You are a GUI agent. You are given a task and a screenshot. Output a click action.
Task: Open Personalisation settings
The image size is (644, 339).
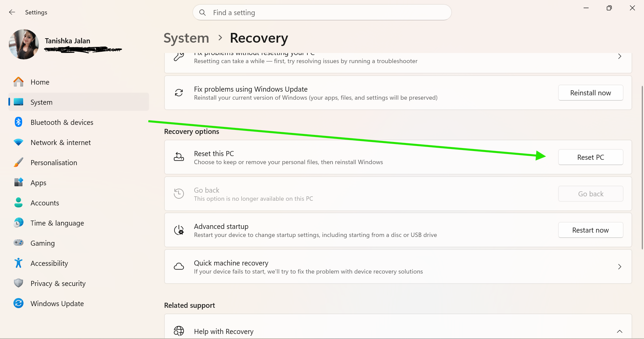point(79,162)
